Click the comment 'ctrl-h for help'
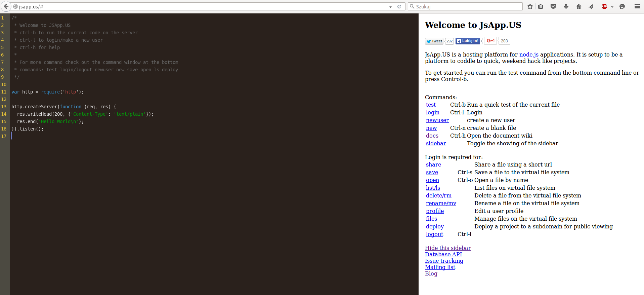Image resolution: width=644 pixels, height=295 pixels. tap(40, 47)
